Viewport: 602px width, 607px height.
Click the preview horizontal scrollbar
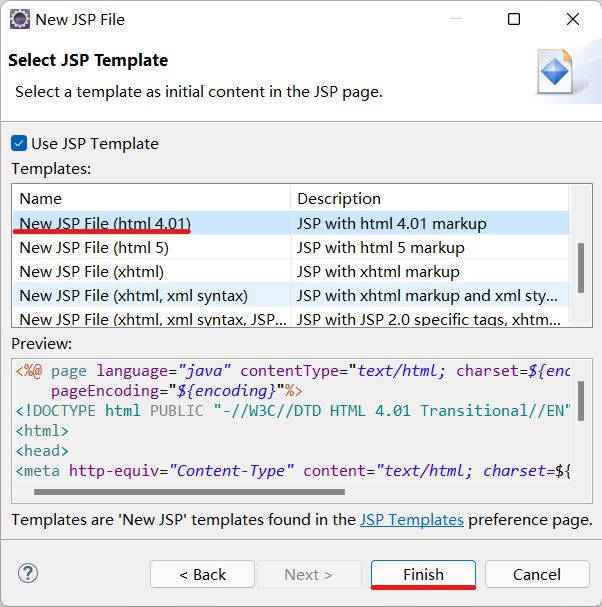pyautogui.click(x=189, y=492)
